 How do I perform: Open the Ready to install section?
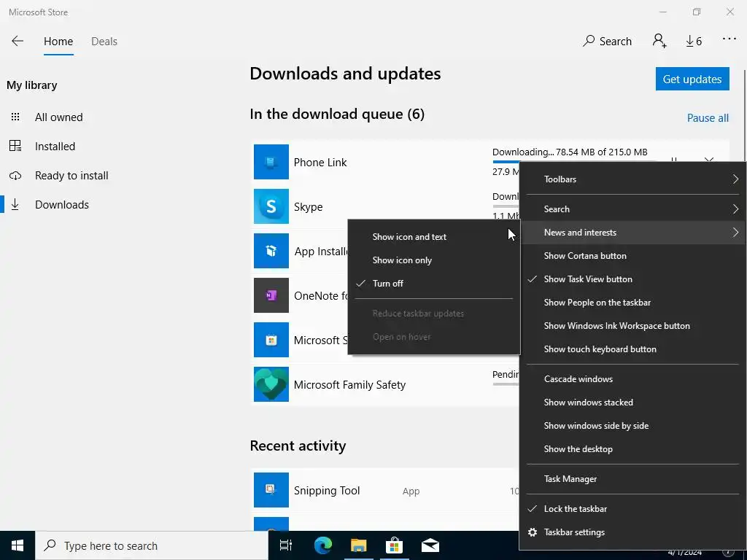pyautogui.click(x=71, y=175)
